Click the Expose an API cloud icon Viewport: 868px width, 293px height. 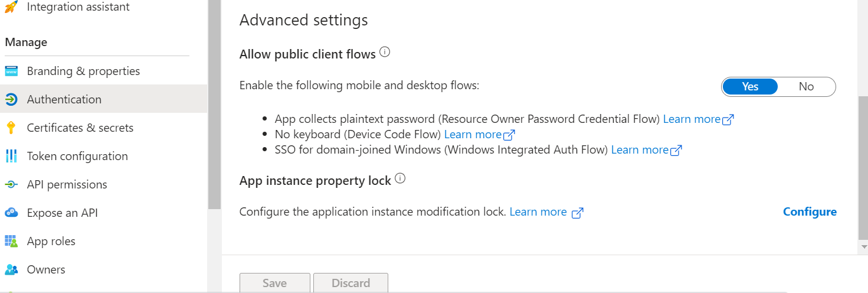click(11, 213)
